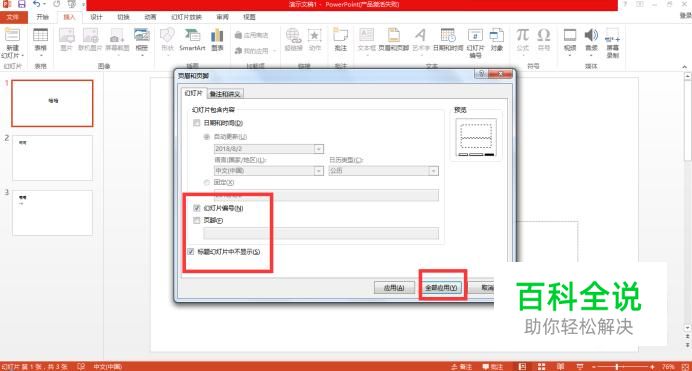The image size is (692, 371).
Task: Click the WordArt (艺术字) icon
Action: (x=421, y=35)
